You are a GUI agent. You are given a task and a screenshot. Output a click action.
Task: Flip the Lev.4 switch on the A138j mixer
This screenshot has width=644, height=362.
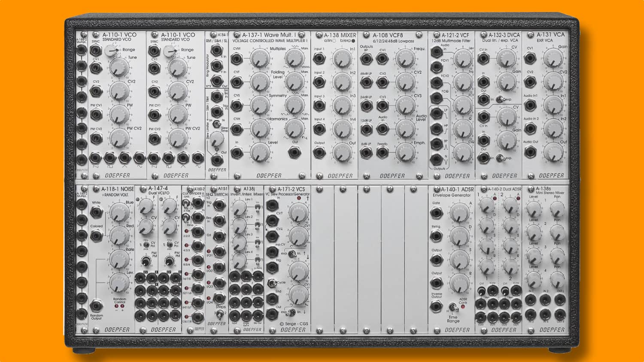[258, 260]
